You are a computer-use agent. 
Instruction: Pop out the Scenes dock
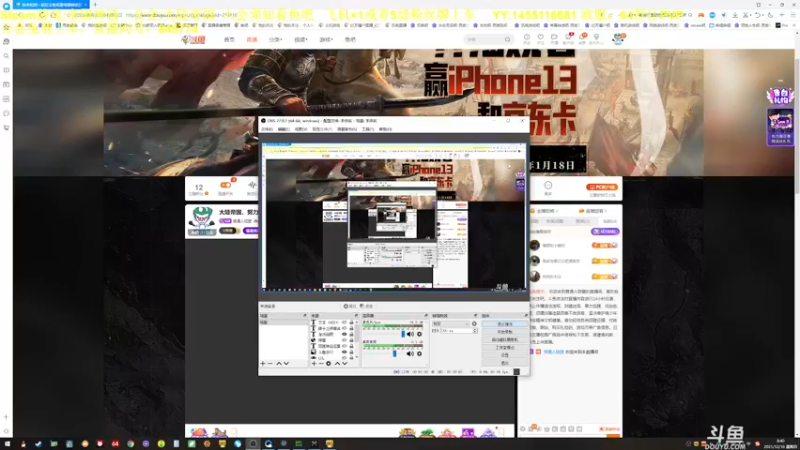305,316
